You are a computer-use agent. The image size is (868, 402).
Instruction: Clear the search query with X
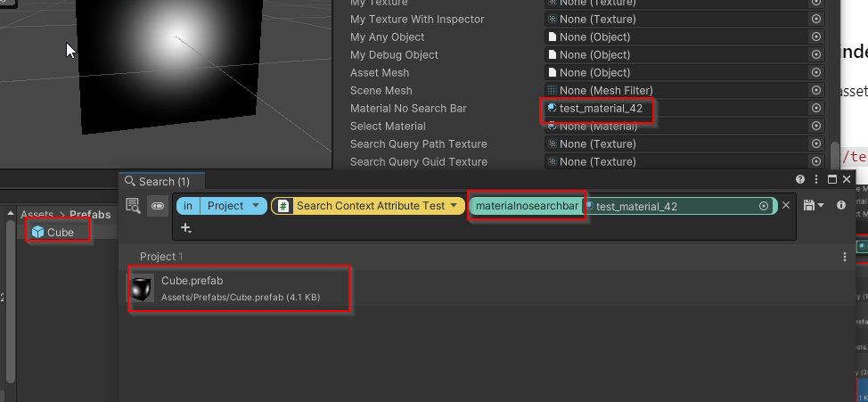[x=786, y=206]
